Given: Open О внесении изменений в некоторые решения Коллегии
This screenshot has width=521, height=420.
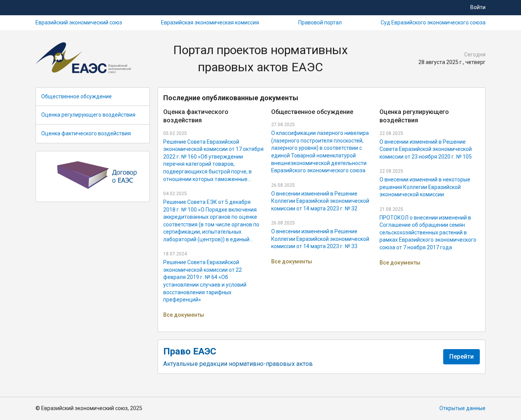Looking at the screenshot, I should 425,187.
